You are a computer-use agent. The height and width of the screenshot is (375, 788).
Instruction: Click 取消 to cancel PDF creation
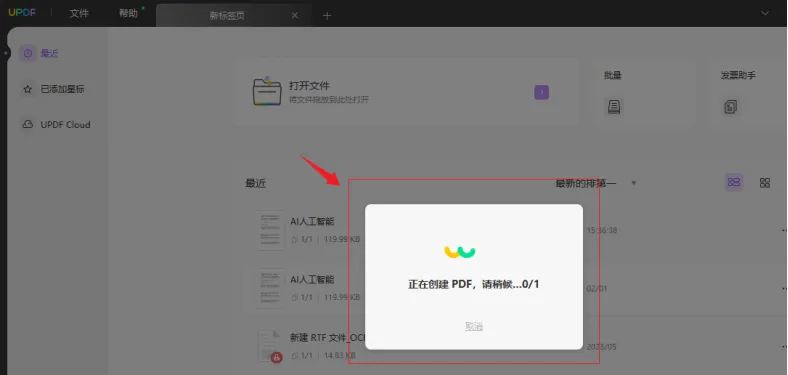[474, 327]
